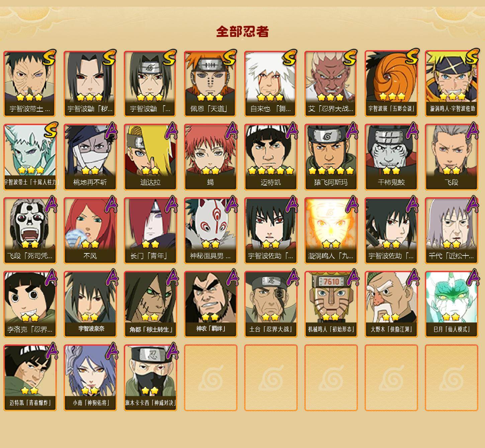Pick the 桃地再不斩 ninja card

coord(90,157)
